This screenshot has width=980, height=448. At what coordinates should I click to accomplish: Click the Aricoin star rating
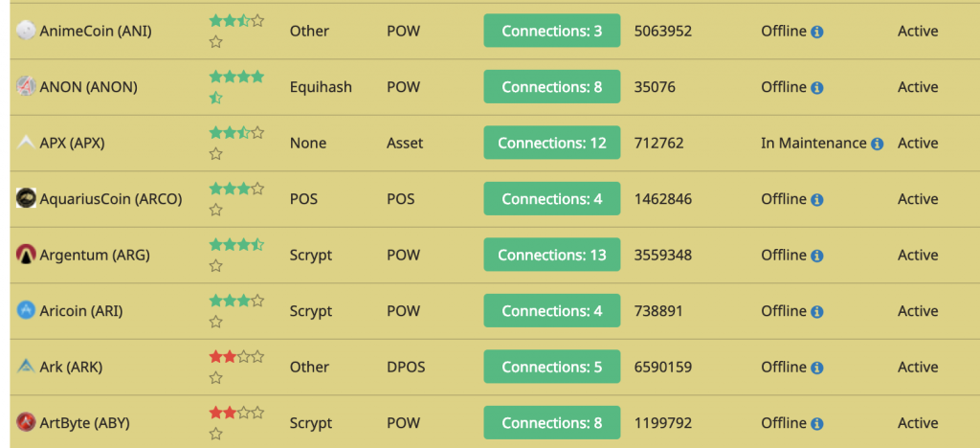pos(236,311)
